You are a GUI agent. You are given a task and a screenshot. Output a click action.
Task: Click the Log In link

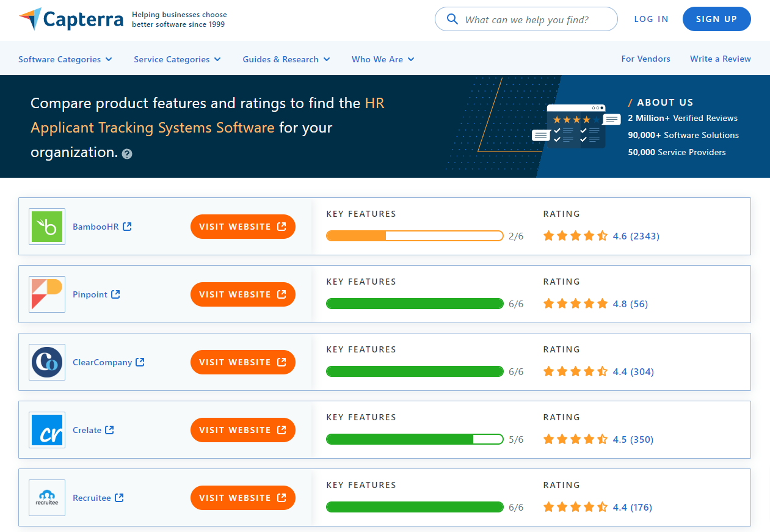[651, 19]
